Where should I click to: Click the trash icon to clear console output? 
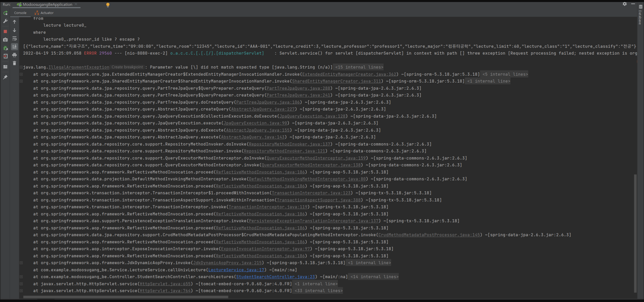15,63
